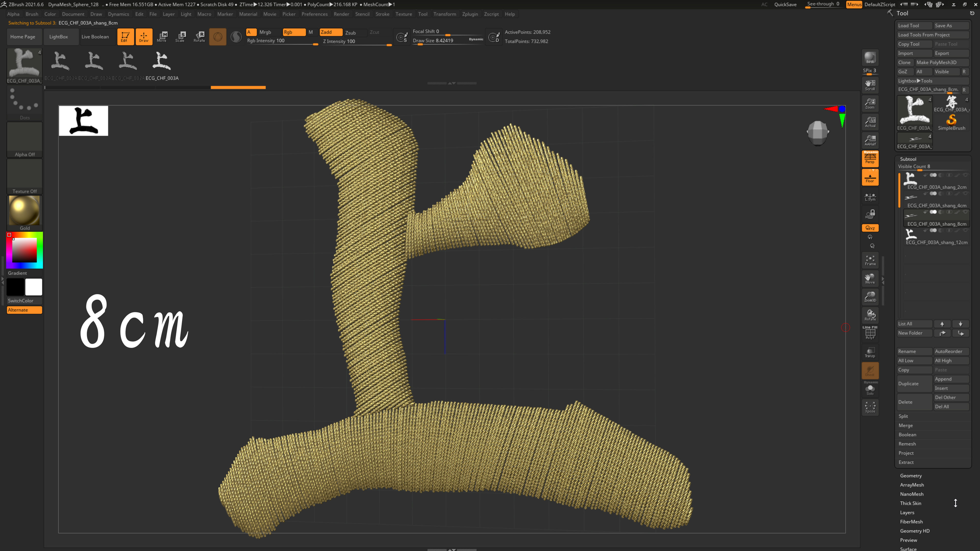Move subtool down with arrow button
Viewport: 980px width, 551px height.
pyautogui.click(x=960, y=324)
